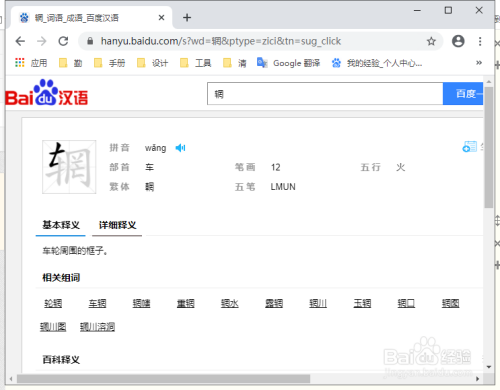Click the 相关组词 section heading
The image size is (500, 390).
[61, 277]
